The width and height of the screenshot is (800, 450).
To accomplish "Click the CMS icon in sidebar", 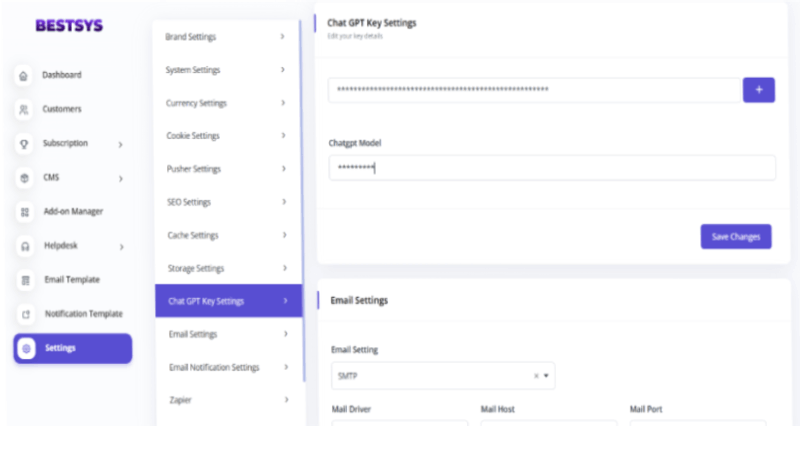I will tap(24, 178).
